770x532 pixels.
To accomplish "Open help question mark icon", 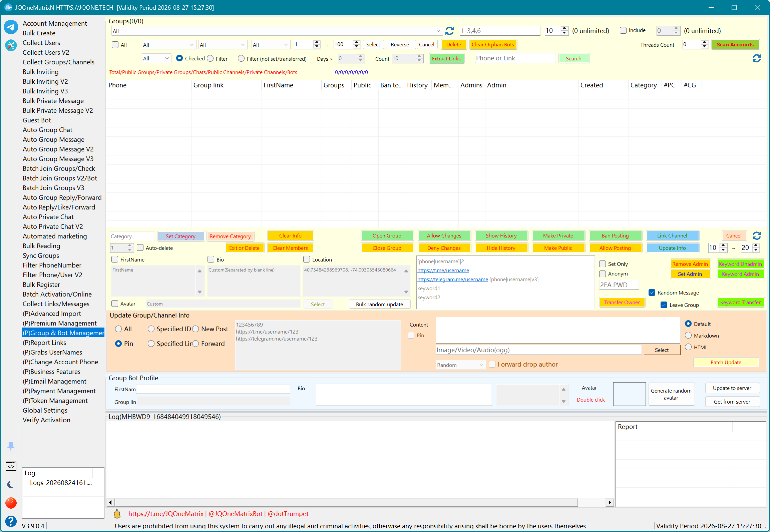I will tap(11, 521).
